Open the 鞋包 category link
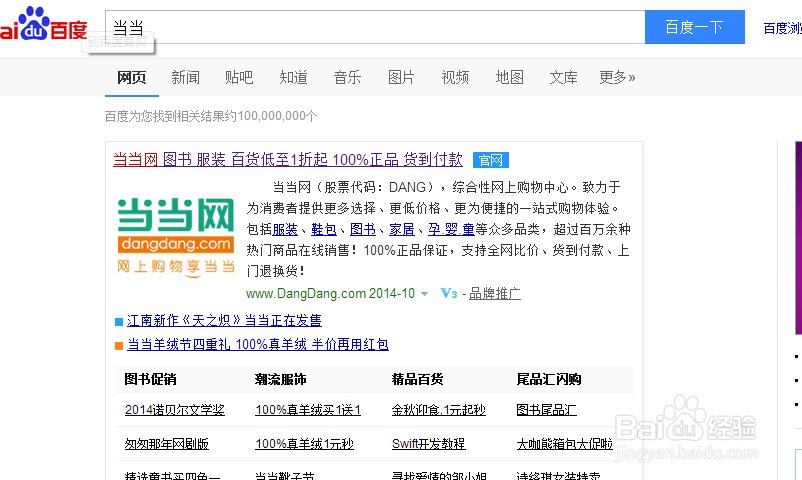802x480 pixels. (324, 229)
